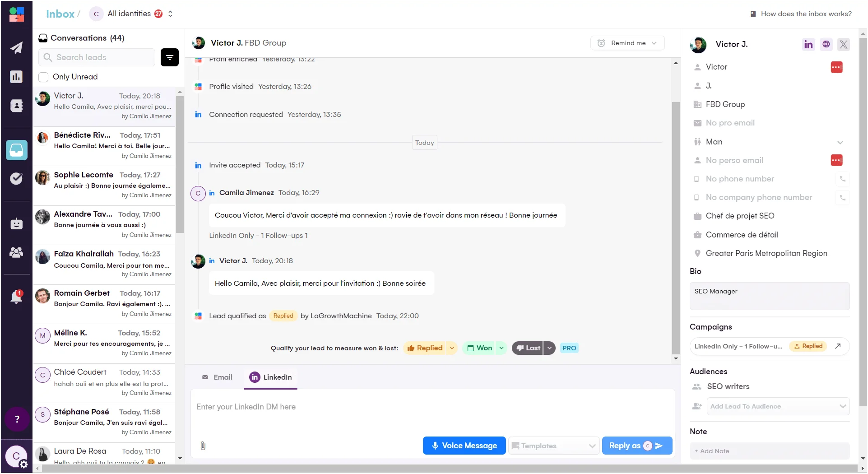
Task: Toggle the Only Unread checkbox
Action: click(44, 77)
